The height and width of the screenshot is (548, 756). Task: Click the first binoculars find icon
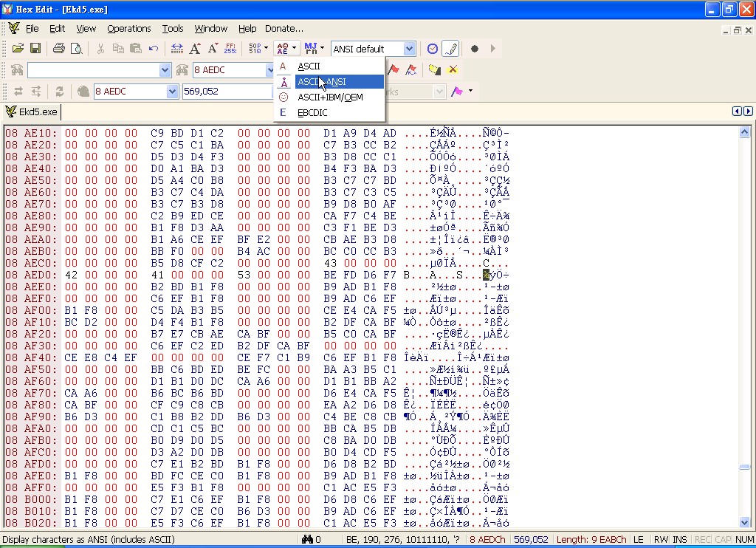tap(18, 70)
